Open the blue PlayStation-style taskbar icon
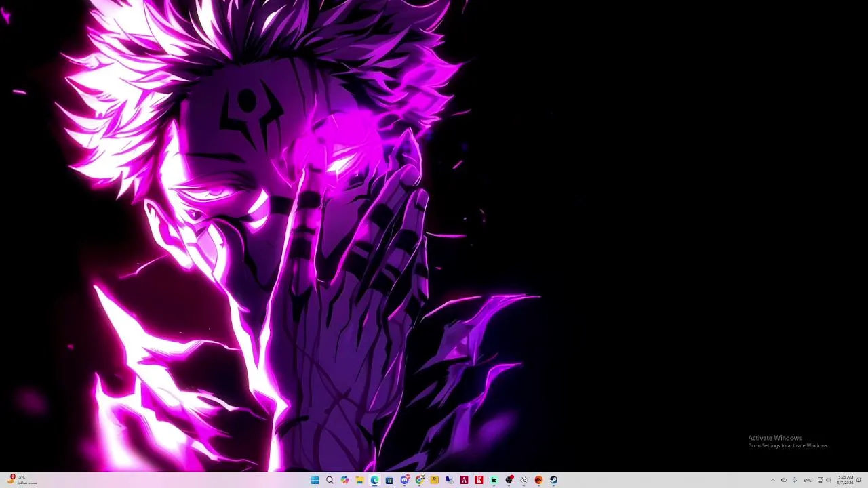Image resolution: width=868 pixels, height=488 pixels. pos(450,480)
